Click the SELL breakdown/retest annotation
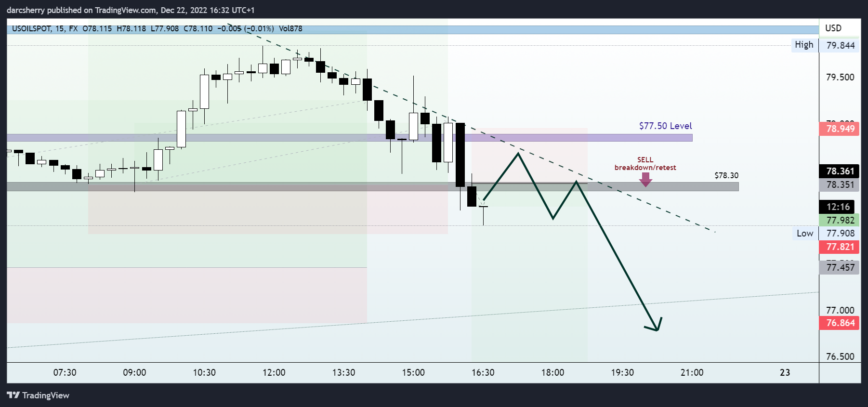 (x=645, y=164)
